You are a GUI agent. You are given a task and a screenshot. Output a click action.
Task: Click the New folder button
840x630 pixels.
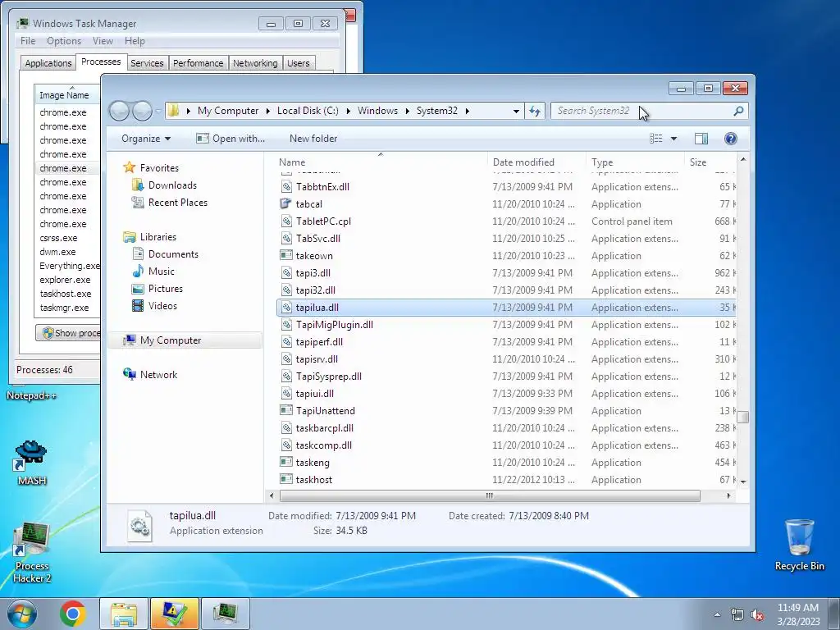pyautogui.click(x=313, y=139)
